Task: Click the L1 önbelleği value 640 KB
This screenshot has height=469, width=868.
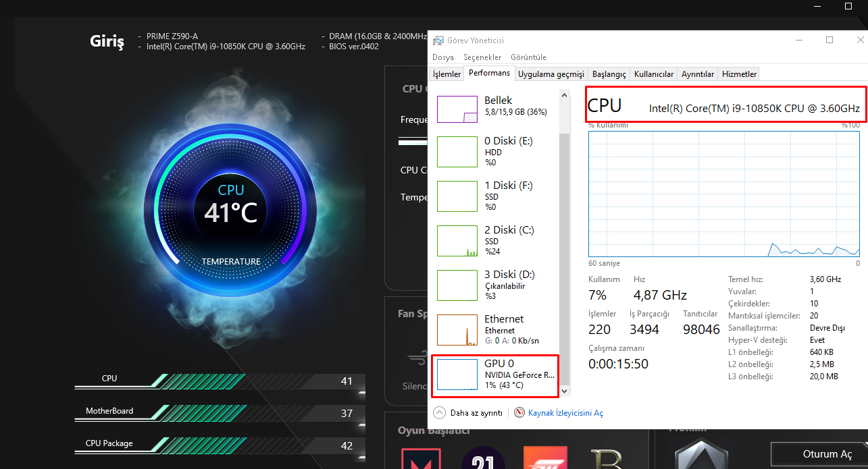Action: (821, 352)
